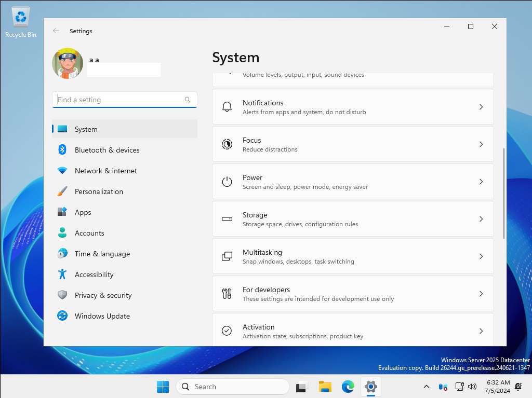
Task: Click the Apps icon in the sidebar
Action: point(62,212)
